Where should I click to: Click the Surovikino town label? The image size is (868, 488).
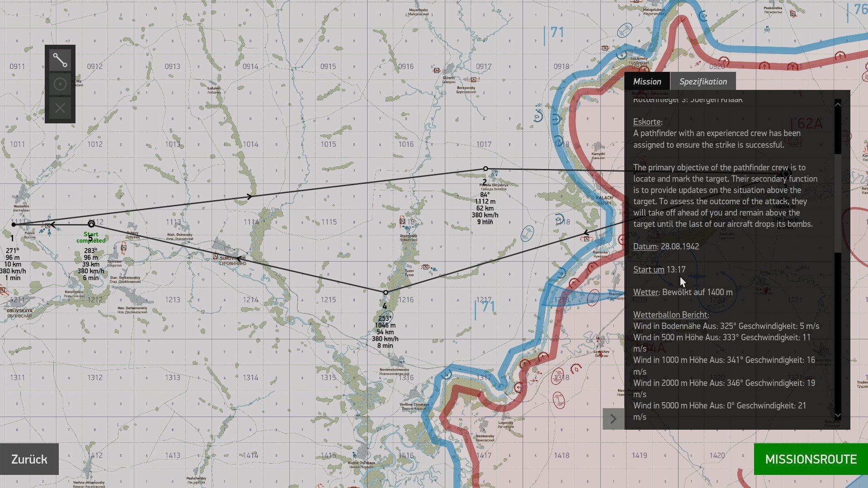(x=233, y=261)
